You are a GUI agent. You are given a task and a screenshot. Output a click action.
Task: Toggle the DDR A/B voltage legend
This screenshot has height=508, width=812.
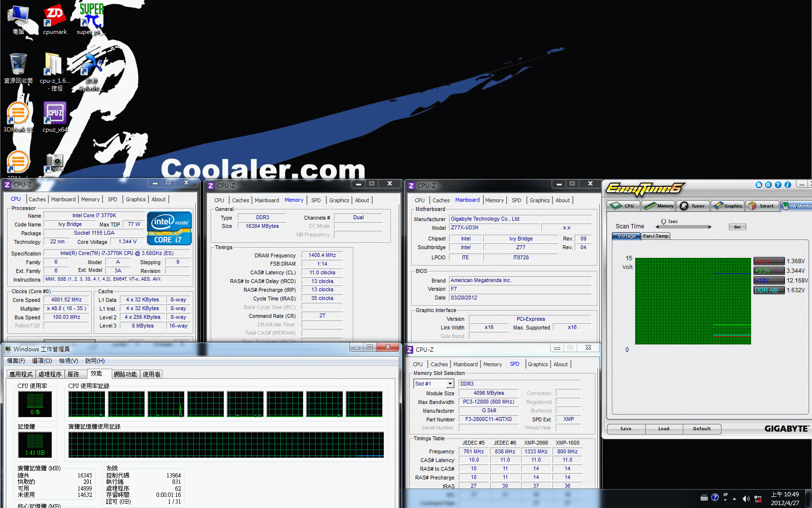tap(768, 290)
